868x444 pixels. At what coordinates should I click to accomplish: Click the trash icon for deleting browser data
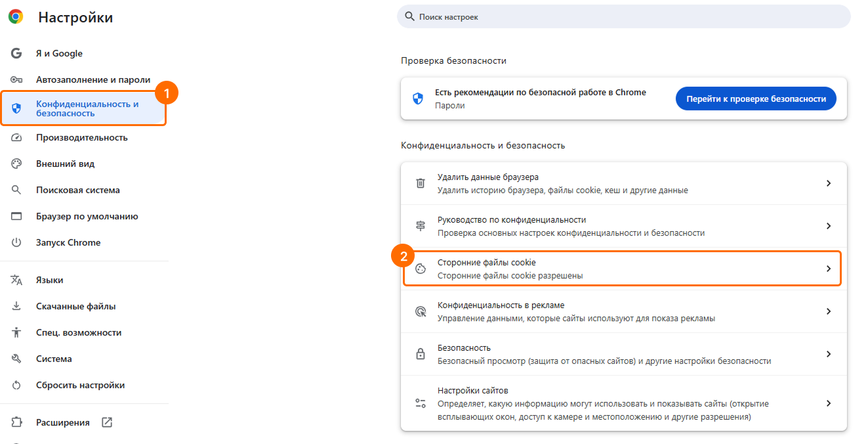pyautogui.click(x=421, y=183)
